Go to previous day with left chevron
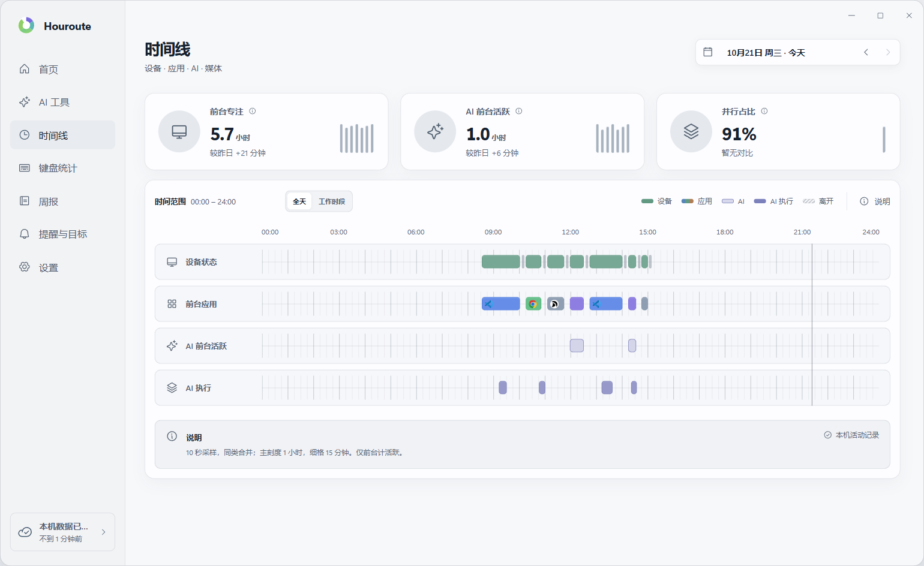 click(x=866, y=52)
